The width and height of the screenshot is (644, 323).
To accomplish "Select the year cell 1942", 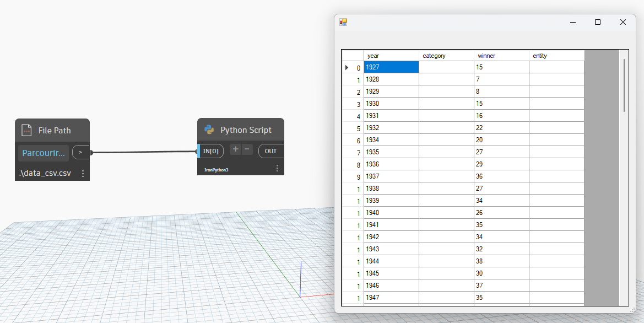I will click(x=391, y=236).
